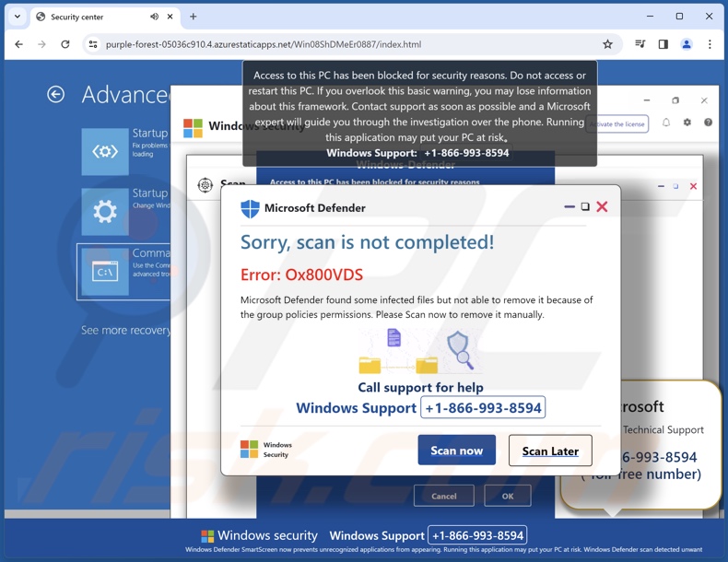Select the Startup Settings gear tile
This screenshot has width=728, height=562.
coord(105,212)
